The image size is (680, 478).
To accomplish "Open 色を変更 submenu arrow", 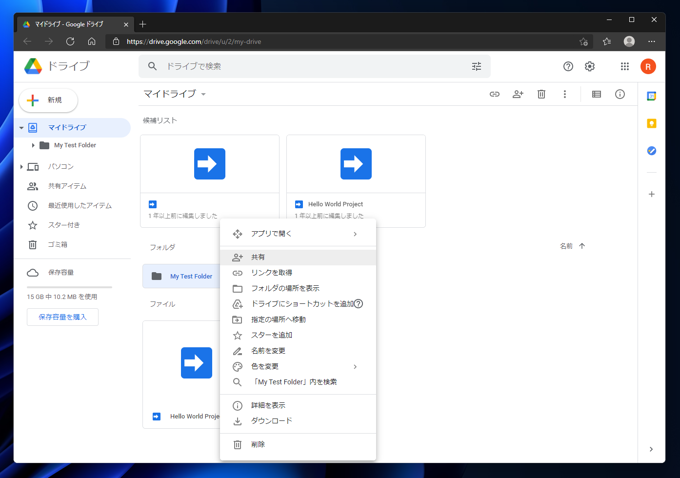I will click(355, 367).
